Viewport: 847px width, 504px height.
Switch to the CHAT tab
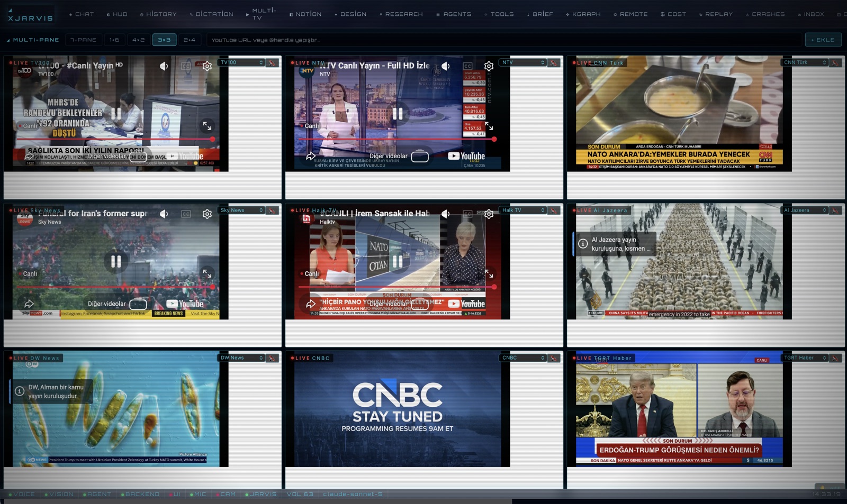pos(82,14)
